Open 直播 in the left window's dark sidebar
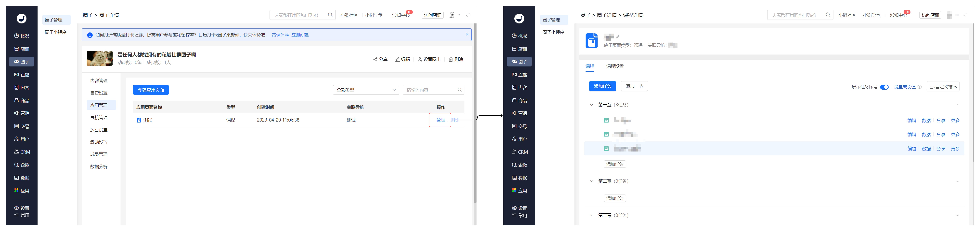Image resolution: width=980 pixels, height=231 pixels. [22, 75]
